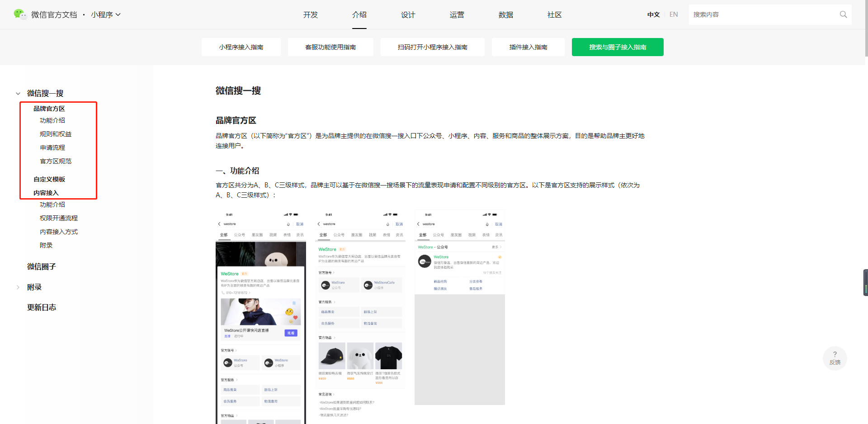Switch language to 中文
Viewport: 868px width, 424px height.
click(x=653, y=14)
